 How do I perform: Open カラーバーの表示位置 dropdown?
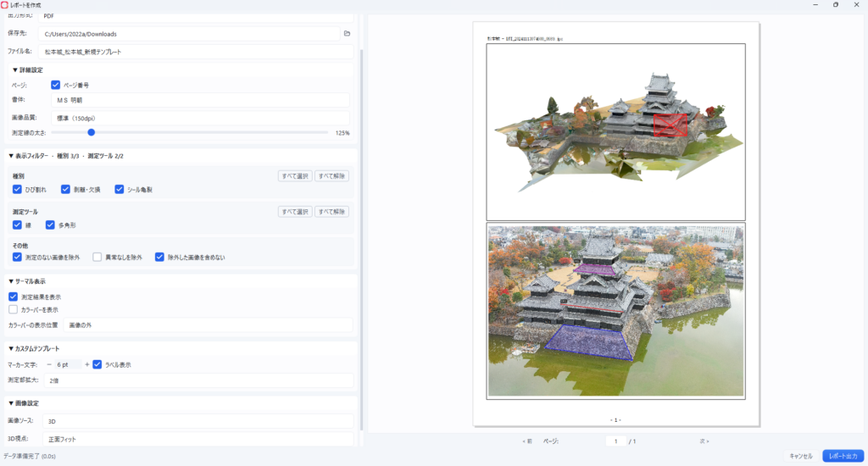click(x=209, y=325)
